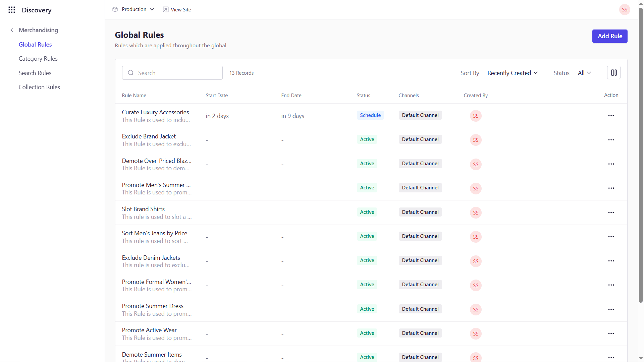Click the back chevron beside Merchandising
Viewport: 644px width, 362px height.
[12, 30]
